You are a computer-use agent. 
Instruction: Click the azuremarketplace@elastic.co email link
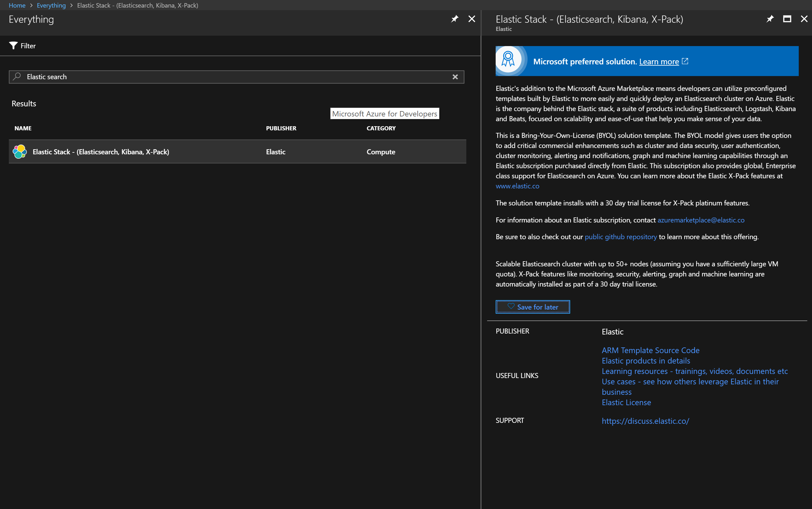tap(701, 220)
